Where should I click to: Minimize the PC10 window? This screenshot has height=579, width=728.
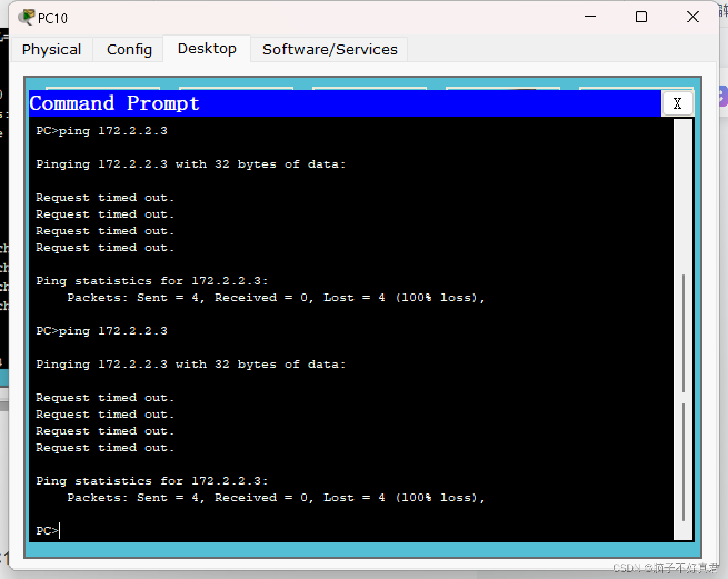click(x=591, y=17)
